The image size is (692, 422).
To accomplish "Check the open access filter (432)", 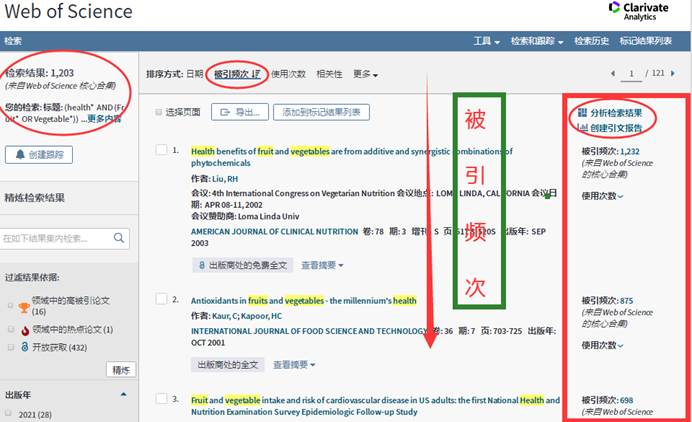I will 10,347.
